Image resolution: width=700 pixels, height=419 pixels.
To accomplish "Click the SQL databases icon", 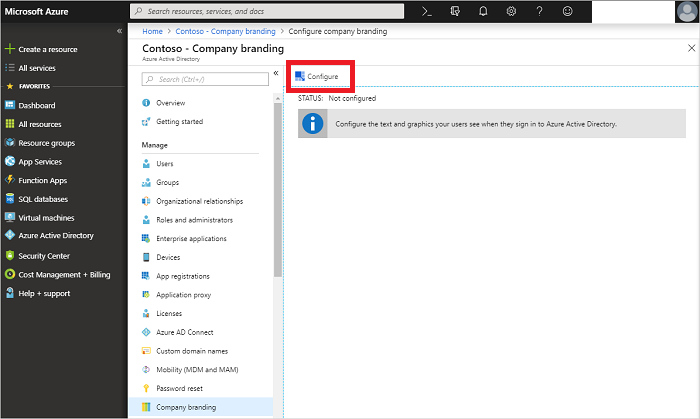I will [10, 199].
